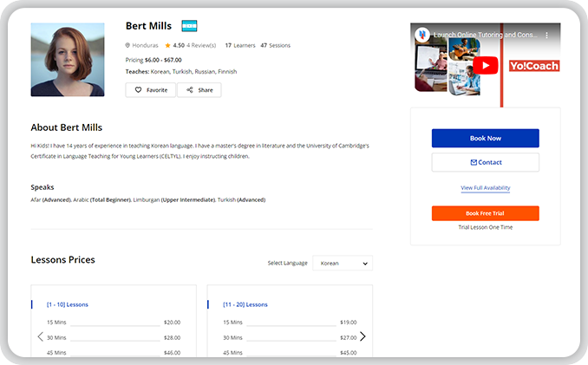Screen dimensions: 588x365
Task: Click Bert Mills' profile photo
Action: (68, 60)
